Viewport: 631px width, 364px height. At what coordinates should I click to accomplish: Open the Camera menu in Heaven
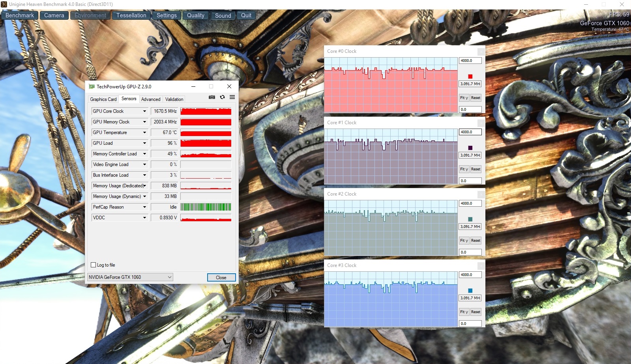point(54,15)
